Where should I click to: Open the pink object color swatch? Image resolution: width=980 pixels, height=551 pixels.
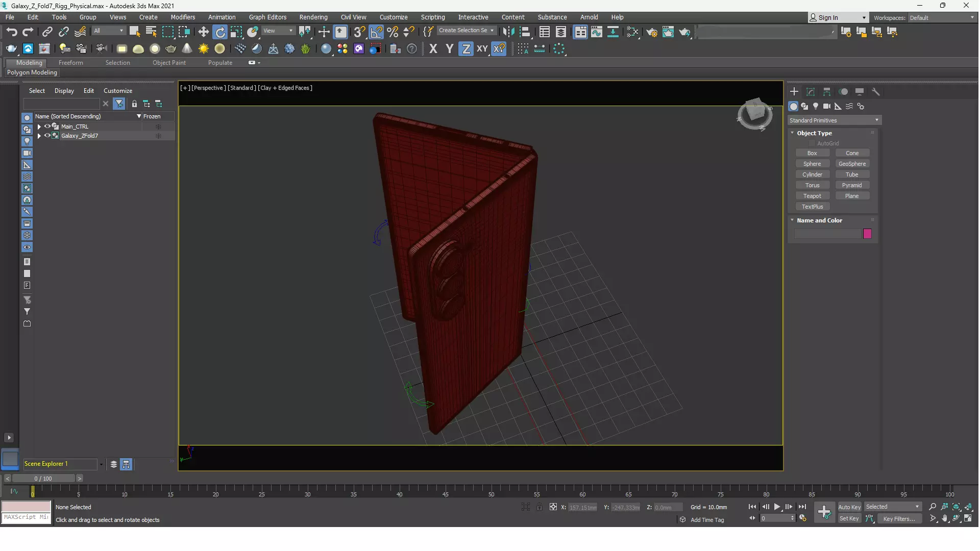(867, 234)
